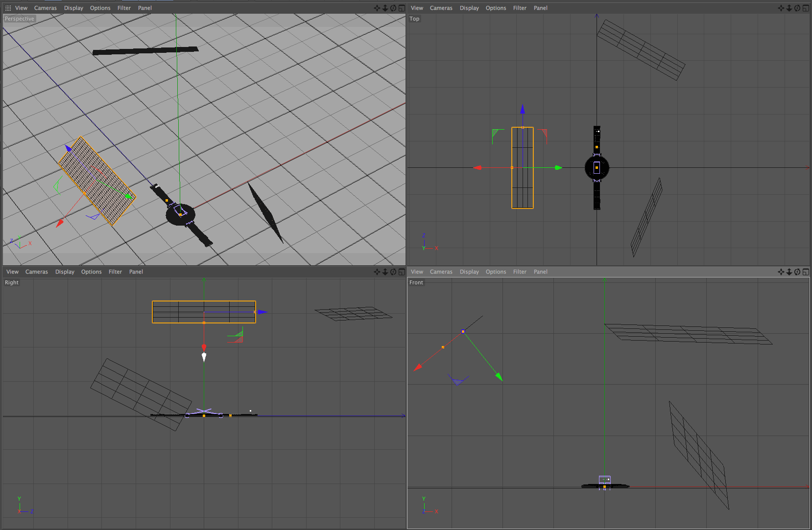
Task: Click the pan view icon in the Perspective viewport
Action: click(x=377, y=8)
